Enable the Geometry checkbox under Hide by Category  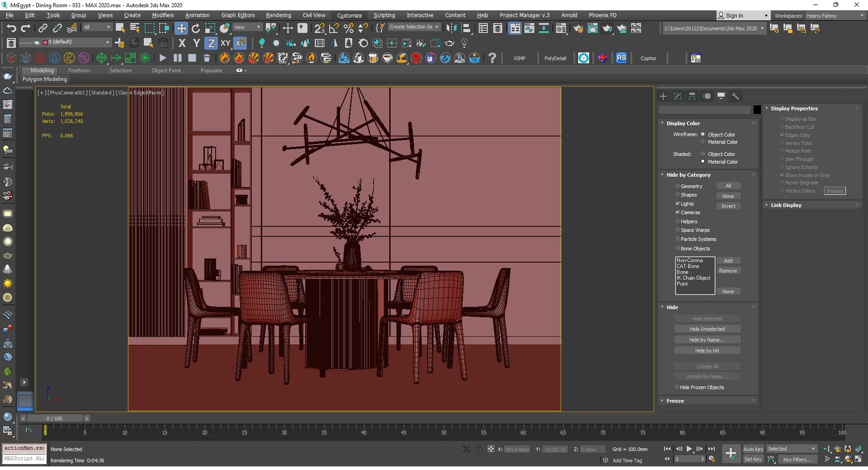pos(678,186)
